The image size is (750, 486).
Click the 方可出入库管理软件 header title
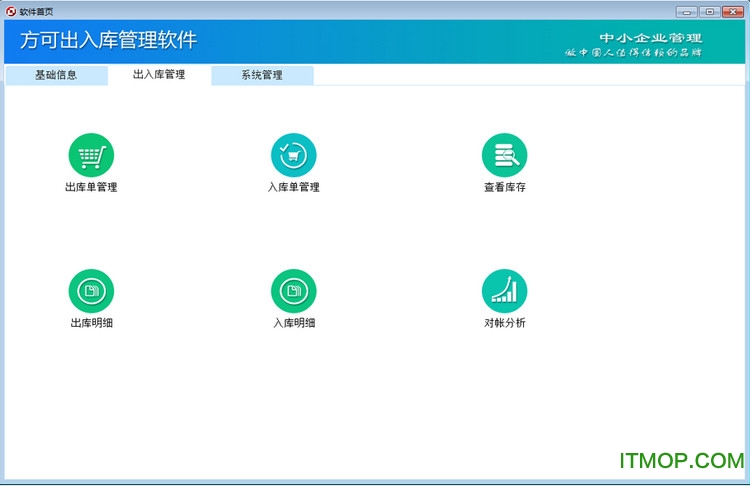tap(109, 40)
